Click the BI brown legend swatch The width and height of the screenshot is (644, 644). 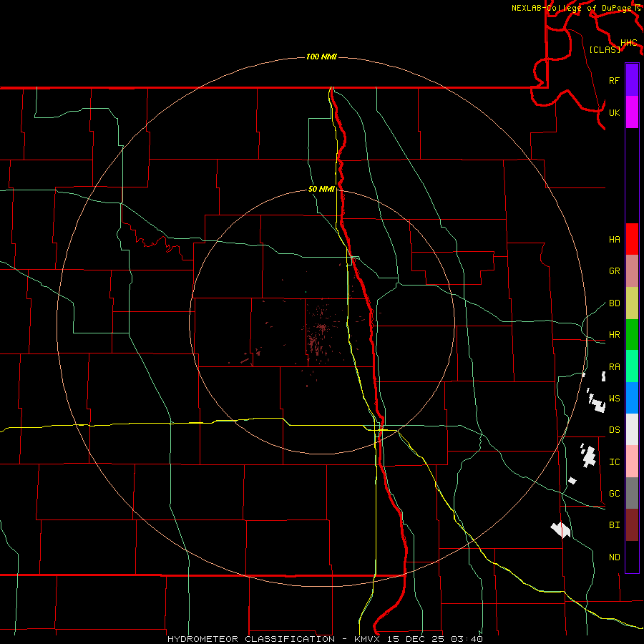[x=632, y=525]
